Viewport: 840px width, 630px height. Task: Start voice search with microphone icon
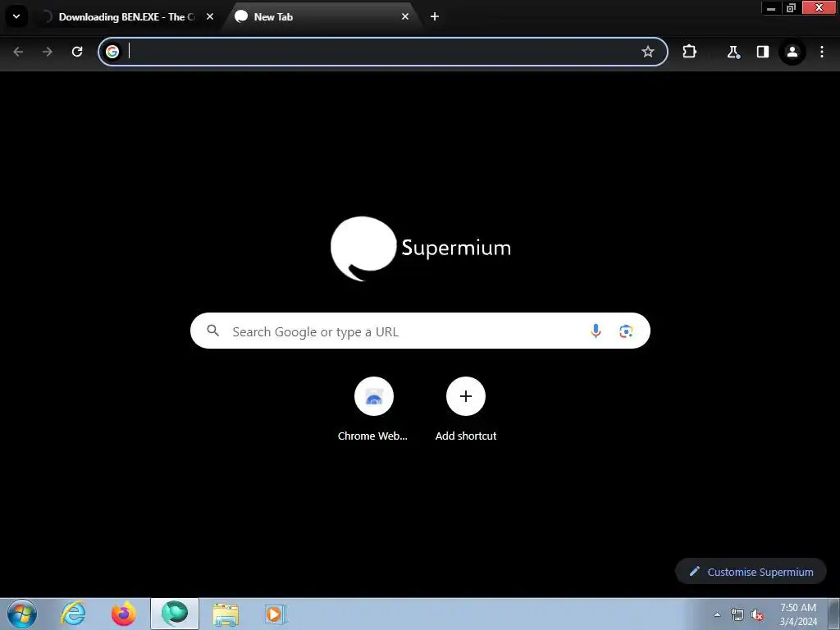pyautogui.click(x=596, y=331)
